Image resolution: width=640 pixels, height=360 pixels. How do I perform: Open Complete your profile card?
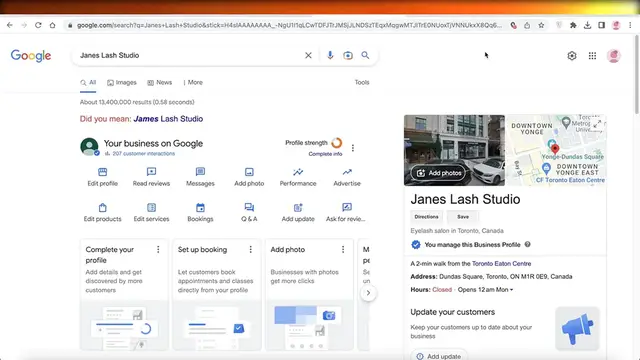point(124,295)
